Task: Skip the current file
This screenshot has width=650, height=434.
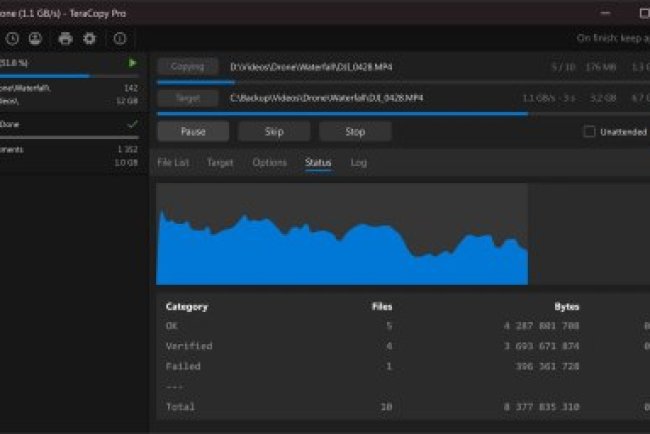Action: 274,131
